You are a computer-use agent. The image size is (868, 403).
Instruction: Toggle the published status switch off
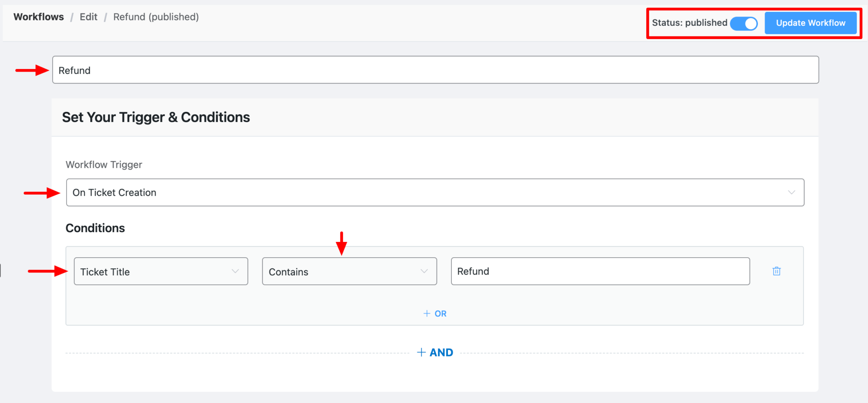[x=744, y=23]
